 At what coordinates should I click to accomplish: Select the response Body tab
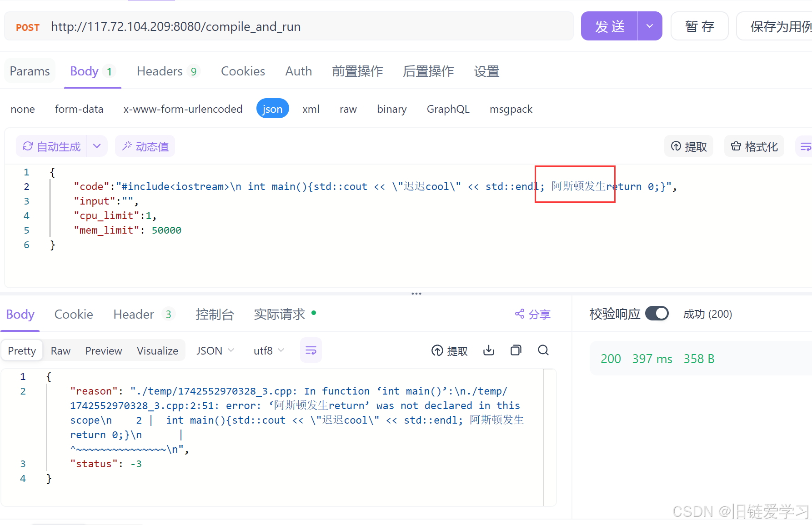tap(20, 314)
